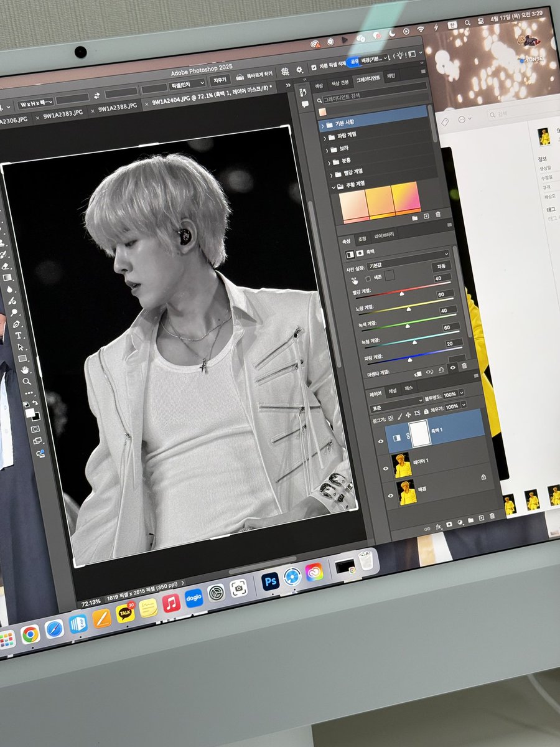560x747 pixels.
Task: Select the Type tool in toolbar
Action: 19,336
